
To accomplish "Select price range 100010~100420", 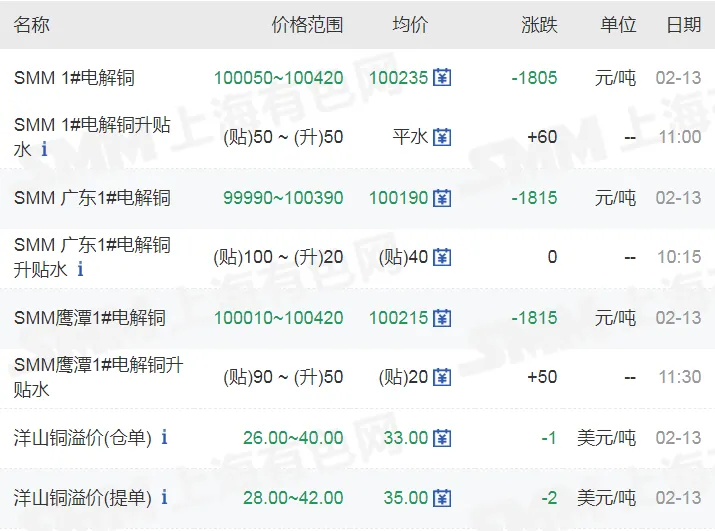I will coord(279,318).
